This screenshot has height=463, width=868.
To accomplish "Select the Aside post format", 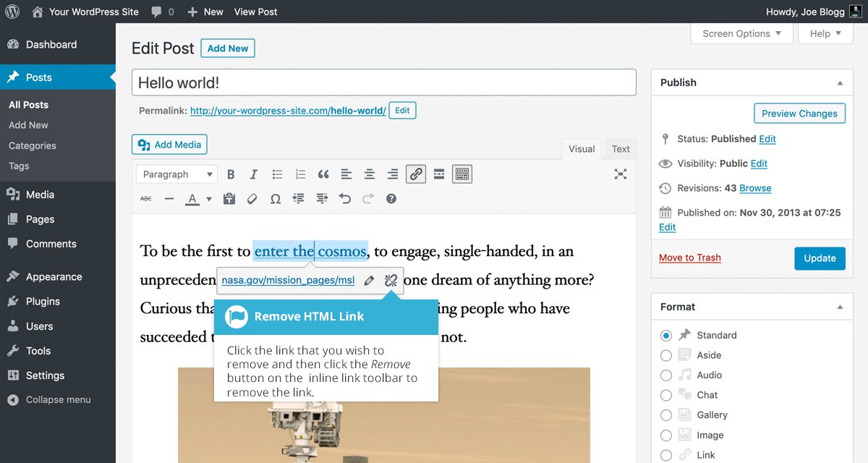I will [x=665, y=355].
